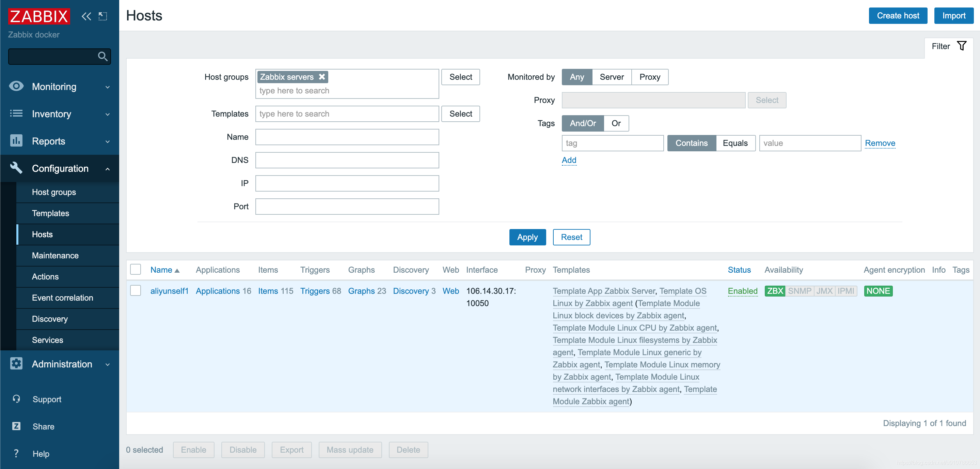Open the Maintenance menu item
The height and width of the screenshot is (469, 980).
click(55, 255)
